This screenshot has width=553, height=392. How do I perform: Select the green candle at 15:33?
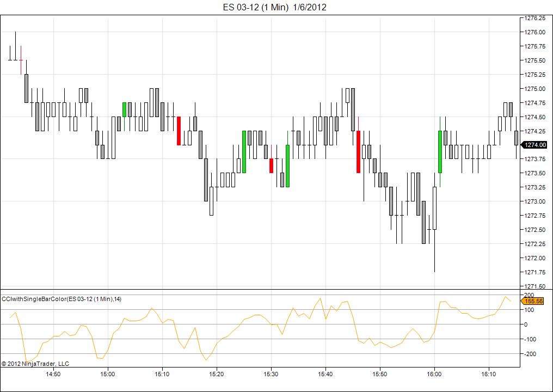(287, 166)
